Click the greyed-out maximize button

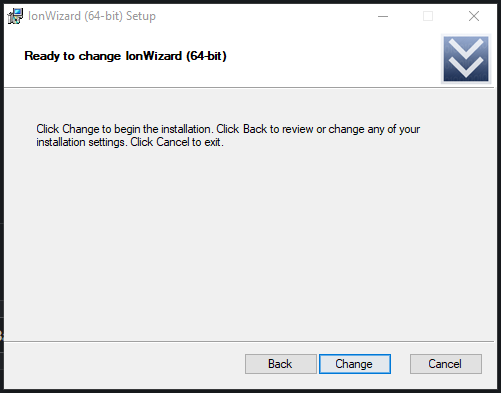428,16
